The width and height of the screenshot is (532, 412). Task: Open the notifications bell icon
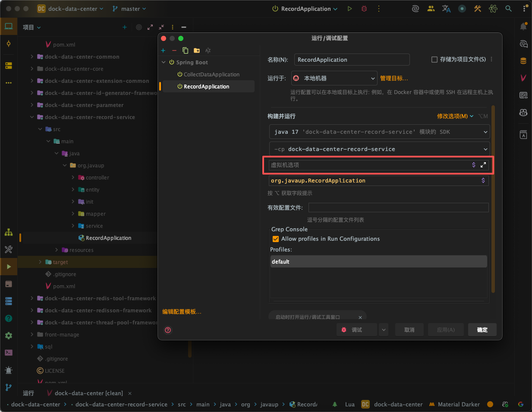point(523,27)
